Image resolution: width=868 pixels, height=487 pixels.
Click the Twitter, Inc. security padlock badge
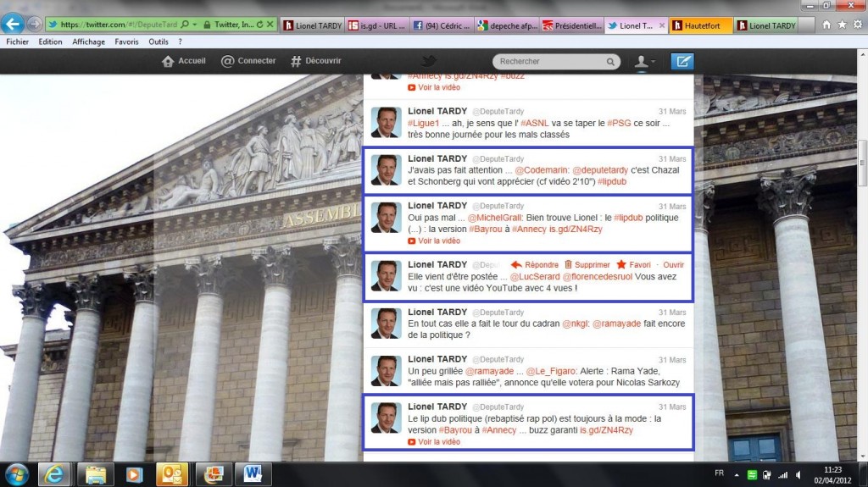[x=227, y=25]
